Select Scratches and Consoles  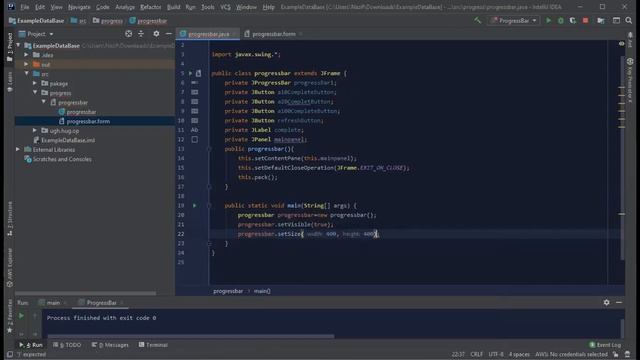(x=62, y=159)
